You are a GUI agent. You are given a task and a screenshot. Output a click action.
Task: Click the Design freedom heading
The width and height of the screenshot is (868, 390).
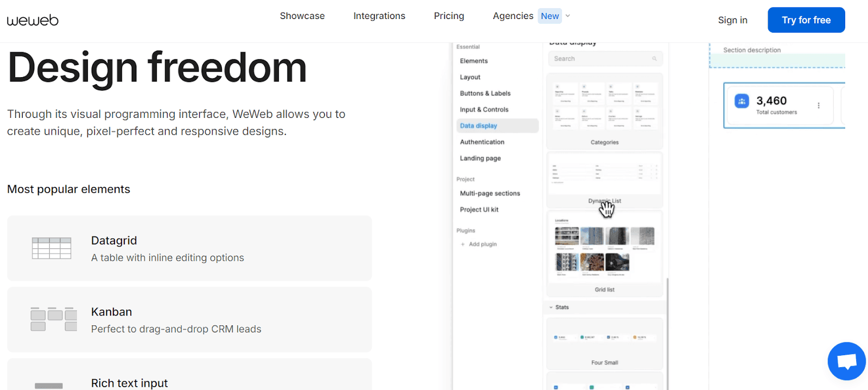[x=157, y=67]
